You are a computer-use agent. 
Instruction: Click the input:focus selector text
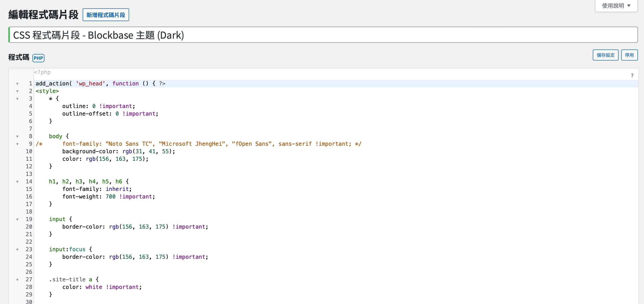click(x=67, y=249)
